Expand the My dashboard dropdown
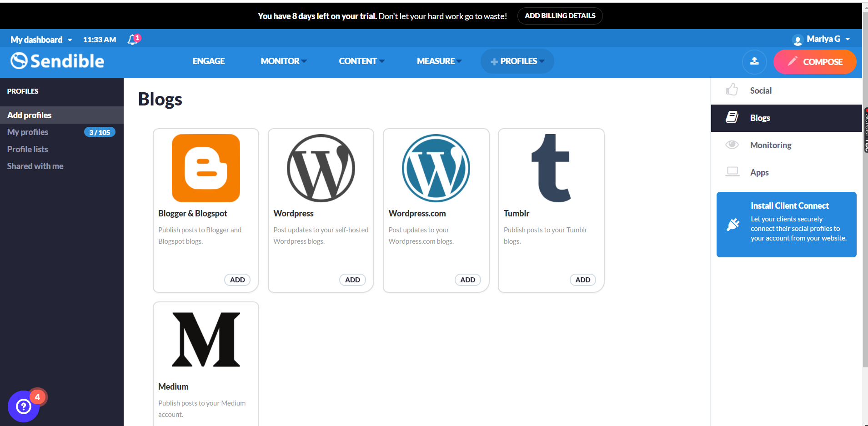The height and width of the screenshot is (426, 868). [x=41, y=40]
